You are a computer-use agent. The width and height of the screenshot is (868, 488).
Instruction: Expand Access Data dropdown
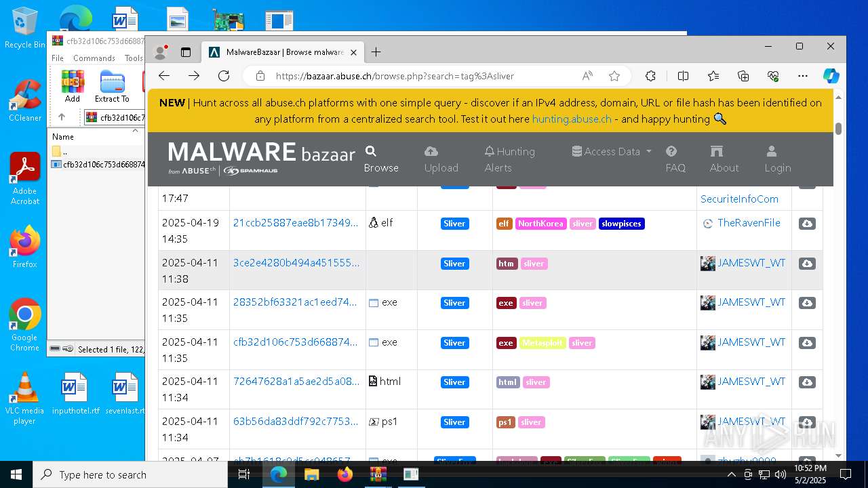click(612, 151)
